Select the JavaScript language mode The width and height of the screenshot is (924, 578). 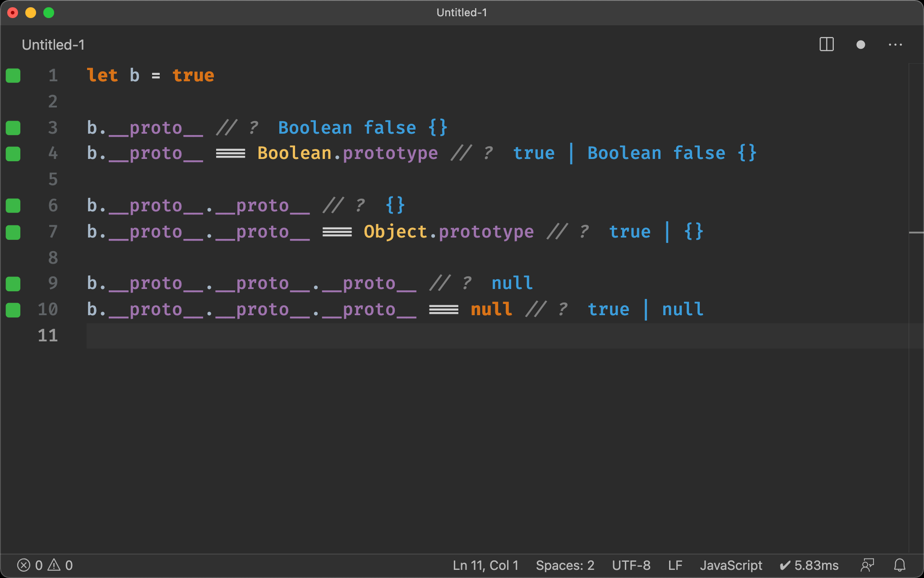click(x=731, y=565)
